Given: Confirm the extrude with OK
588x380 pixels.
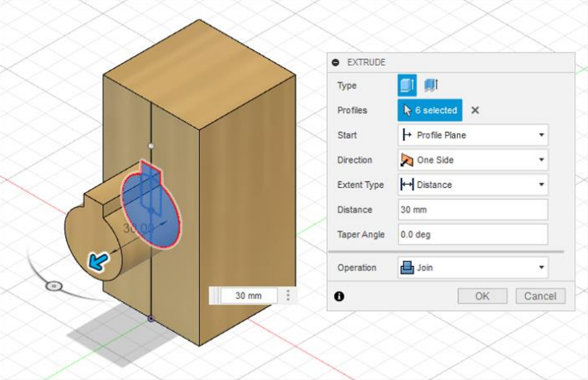Looking at the screenshot, I should 482,296.
